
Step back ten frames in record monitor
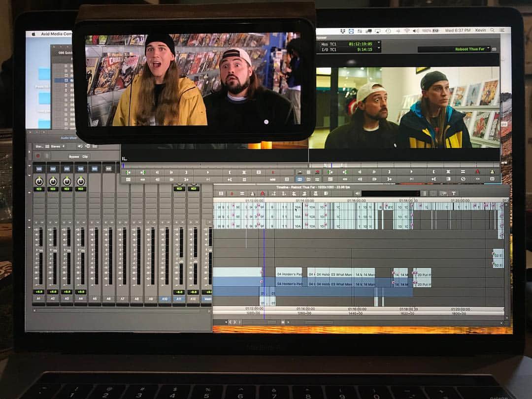[360, 179]
